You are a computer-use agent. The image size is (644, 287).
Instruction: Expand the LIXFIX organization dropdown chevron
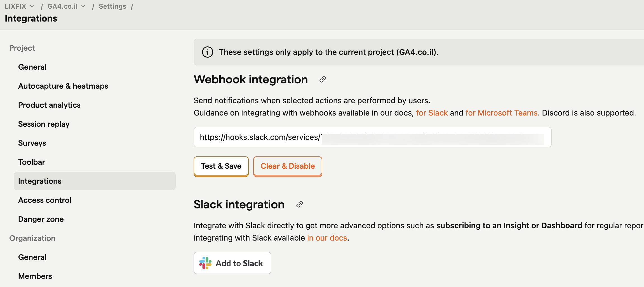(x=32, y=6)
